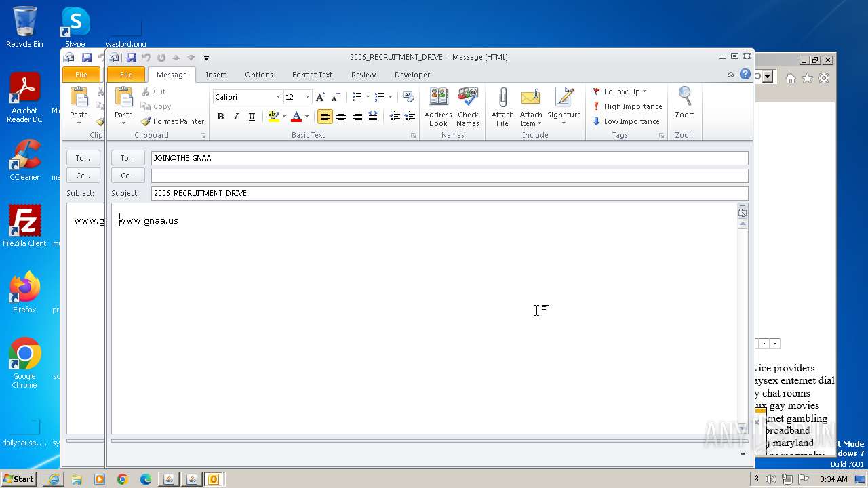Switch to the Insert tab
Screen dimensions: 868x488
(216, 75)
